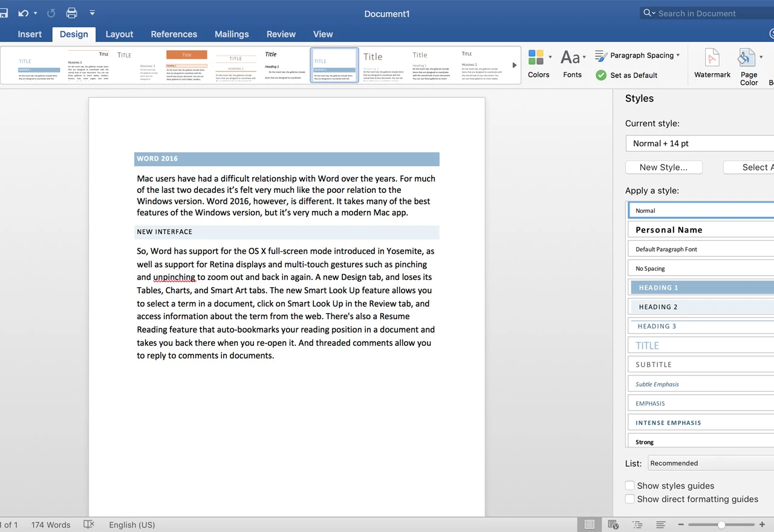Click the 174 Words count
774x532 pixels.
51,525
